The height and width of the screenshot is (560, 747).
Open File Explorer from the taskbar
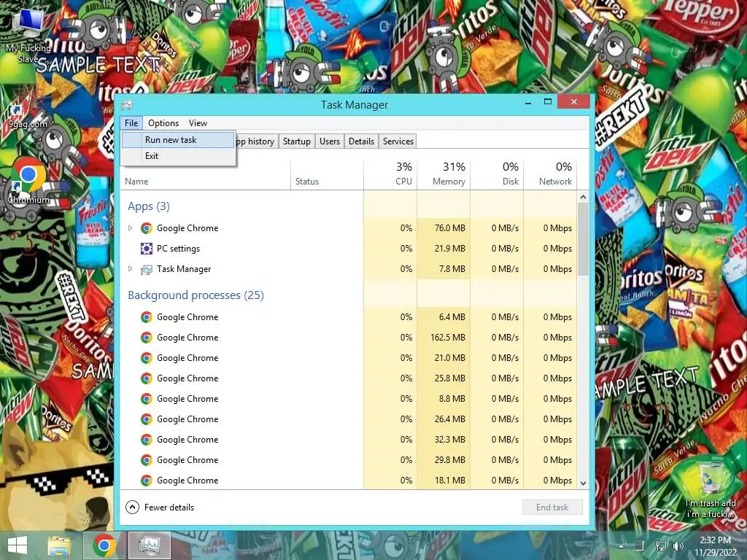(59, 545)
